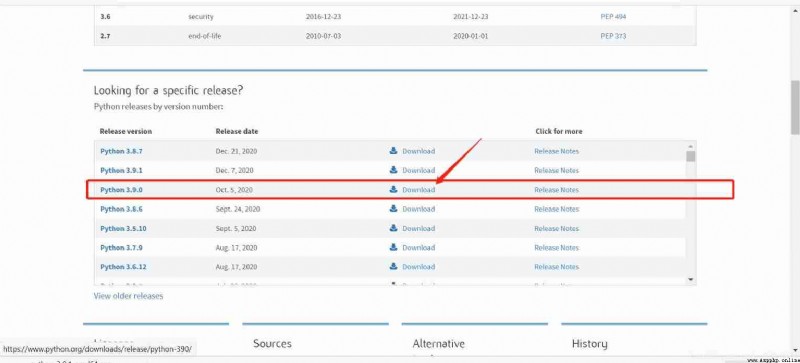Open the Python 3.8.6 release page
The image size is (800, 363).
pyautogui.click(x=121, y=209)
